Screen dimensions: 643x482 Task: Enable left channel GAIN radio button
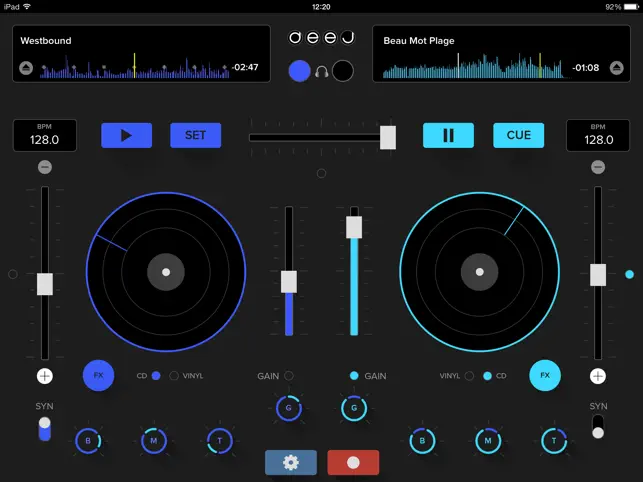[x=289, y=376]
